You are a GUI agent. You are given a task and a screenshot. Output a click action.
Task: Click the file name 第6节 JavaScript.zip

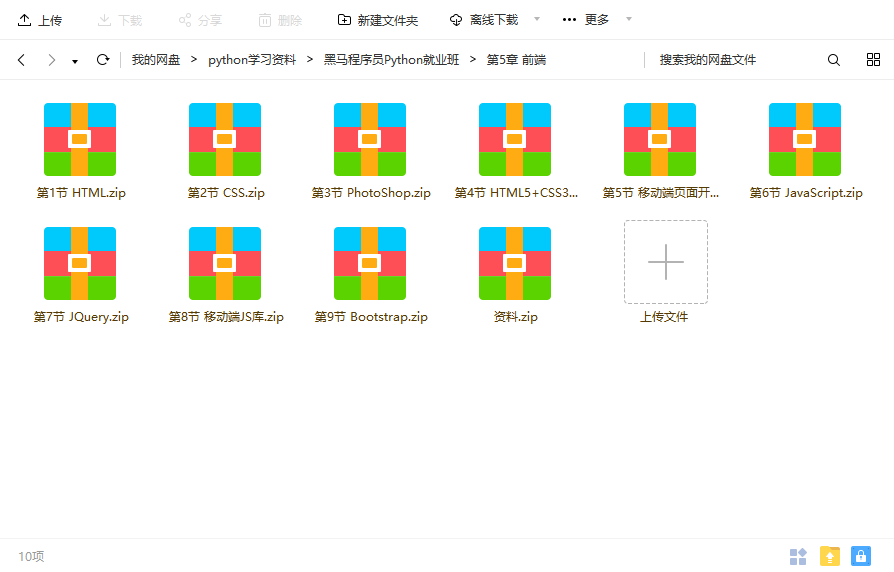(806, 193)
